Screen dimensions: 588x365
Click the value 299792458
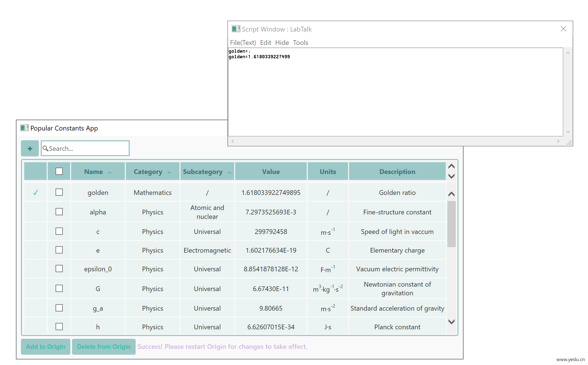coord(271,231)
